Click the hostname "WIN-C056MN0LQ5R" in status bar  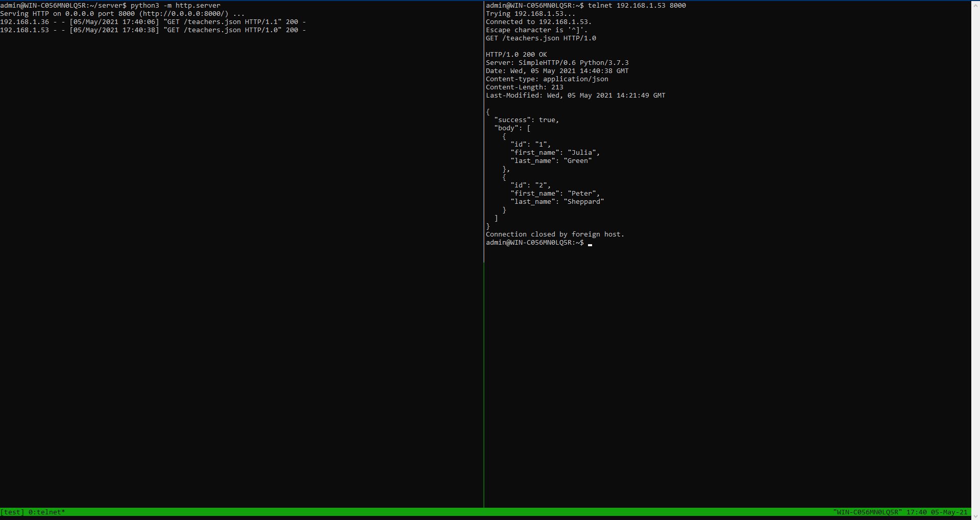pyautogui.click(x=868, y=512)
